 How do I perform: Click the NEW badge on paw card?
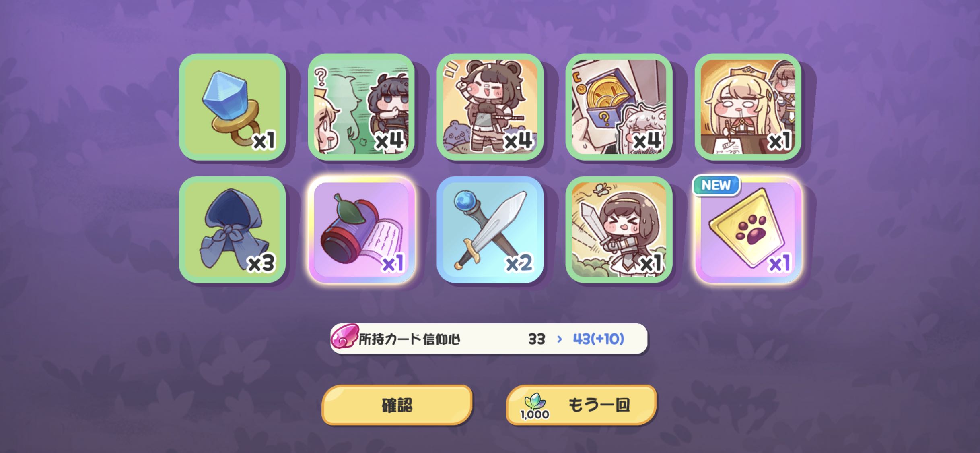[716, 185]
